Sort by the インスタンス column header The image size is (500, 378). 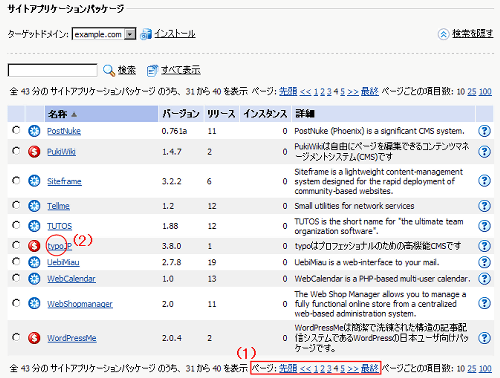265,114
